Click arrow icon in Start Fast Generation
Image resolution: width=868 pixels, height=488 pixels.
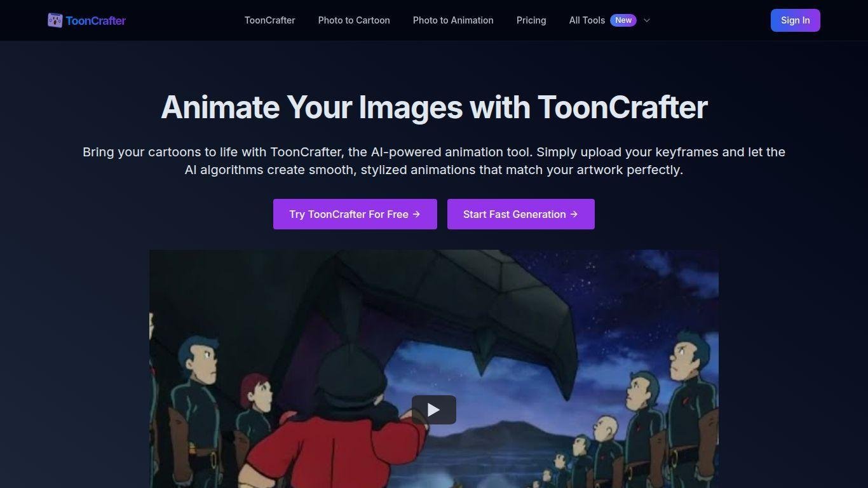click(x=574, y=214)
